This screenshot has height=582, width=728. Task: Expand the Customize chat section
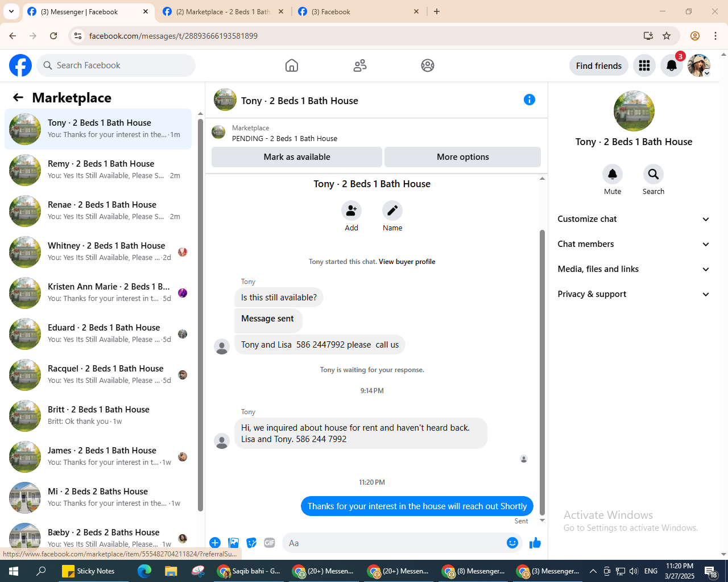click(x=634, y=219)
